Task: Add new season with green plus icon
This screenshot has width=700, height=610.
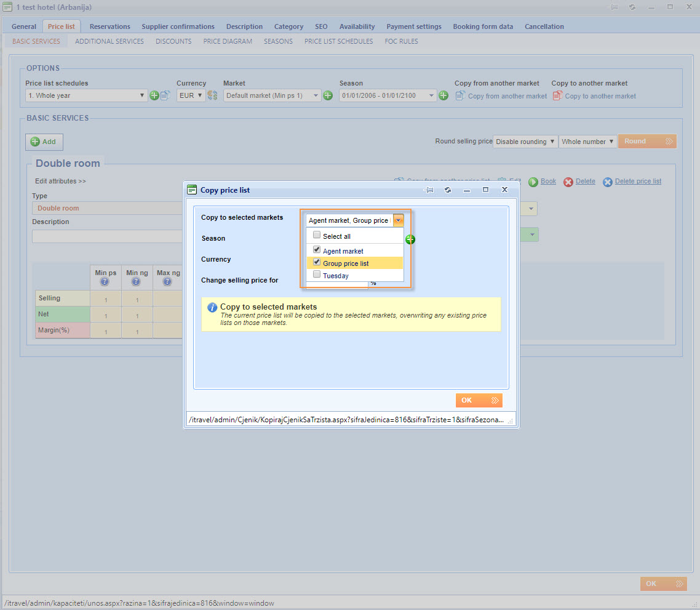Action: (443, 95)
